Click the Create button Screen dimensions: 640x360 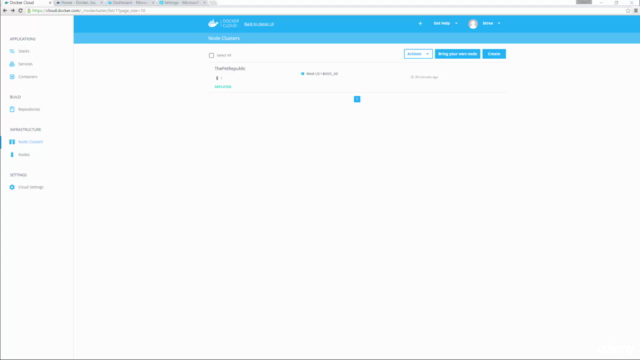[x=494, y=54]
